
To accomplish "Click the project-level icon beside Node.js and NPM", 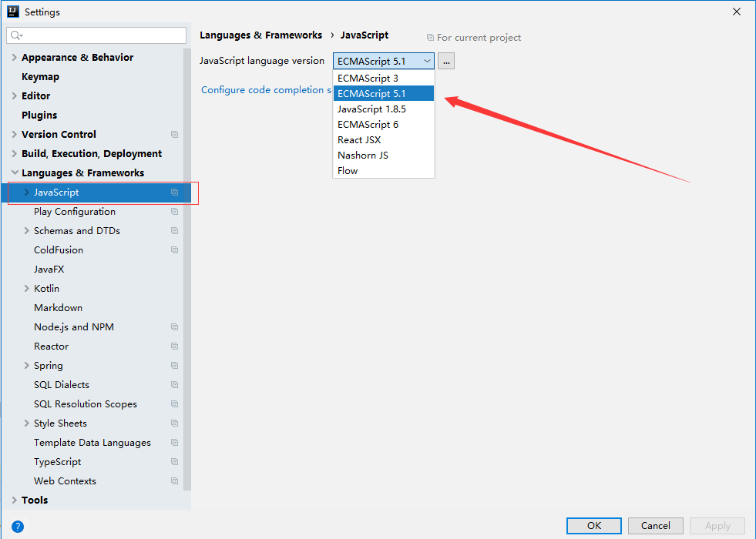I will point(176,326).
